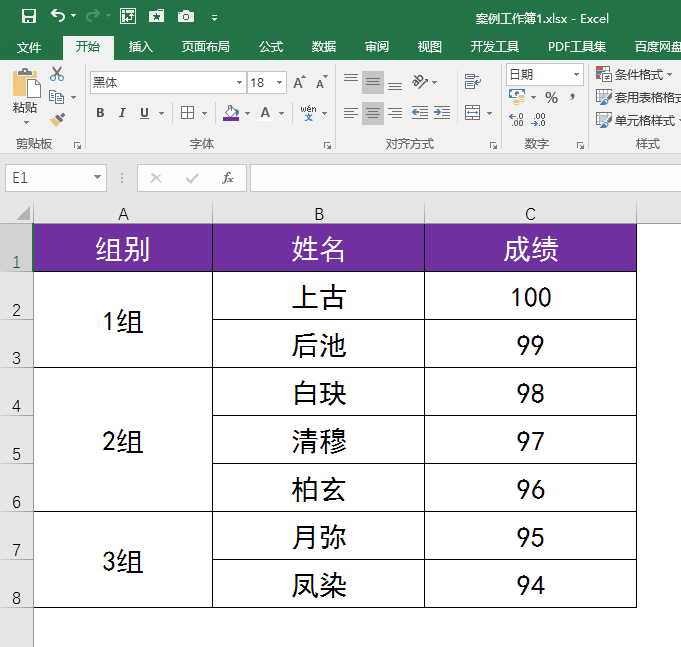Open 条件格式 conditional formatting
This screenshot has height=647, width=681.
tap(634, 74)
